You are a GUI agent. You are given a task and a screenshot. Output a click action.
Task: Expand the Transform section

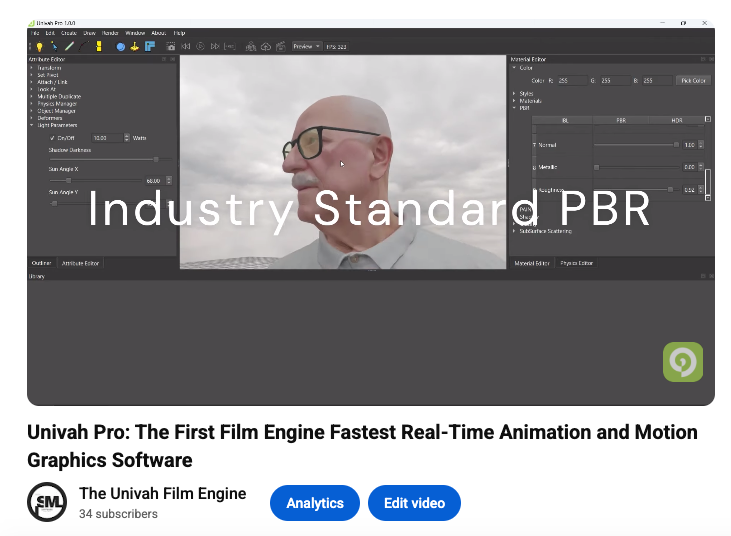(32, 68)
